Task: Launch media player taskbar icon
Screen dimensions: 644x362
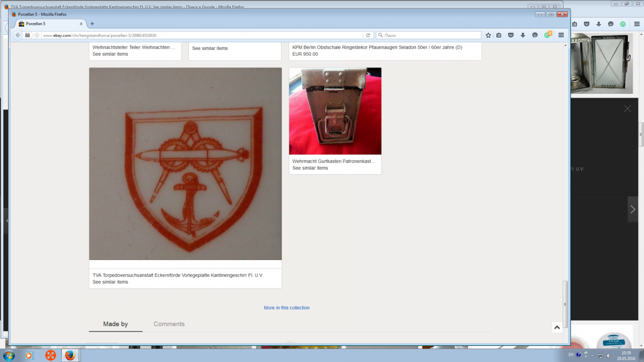Action: tap(30, 355)
